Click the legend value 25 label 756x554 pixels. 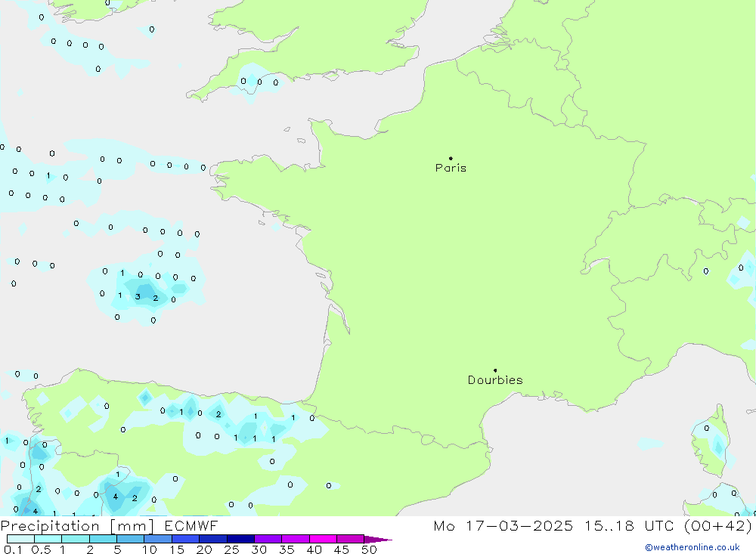231,549
